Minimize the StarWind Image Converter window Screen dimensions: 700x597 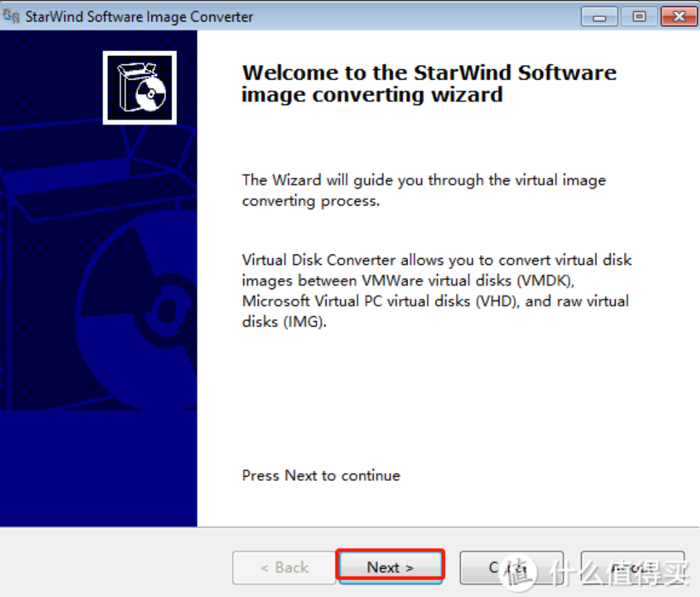pos(599,17)
